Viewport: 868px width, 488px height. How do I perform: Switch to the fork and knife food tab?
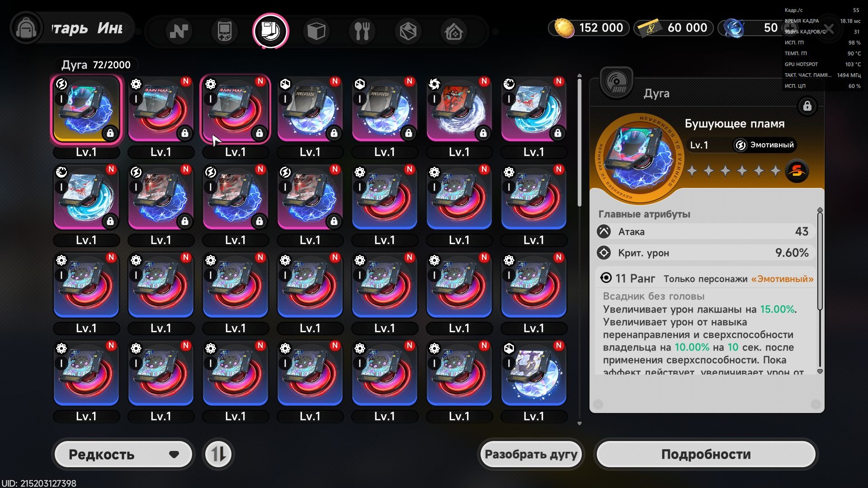362,31
